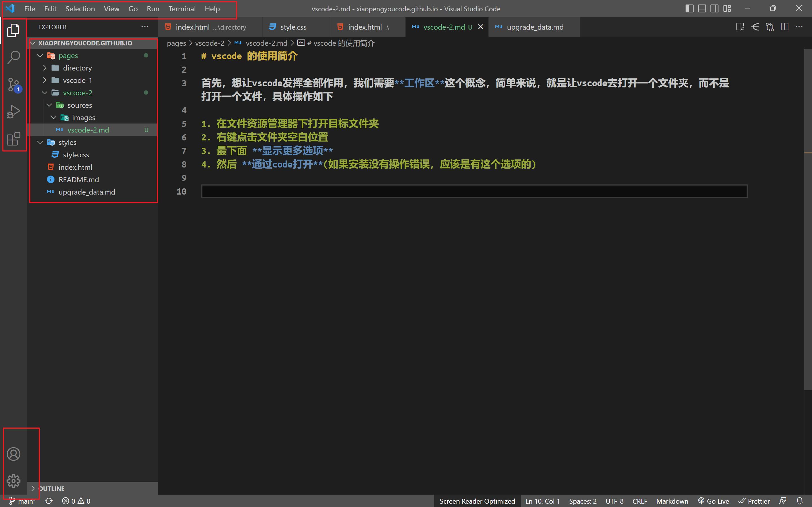Click Ln 10, Col 1 position indicator
The height and width of the screenshot is (507, 812).
point(542,501)
